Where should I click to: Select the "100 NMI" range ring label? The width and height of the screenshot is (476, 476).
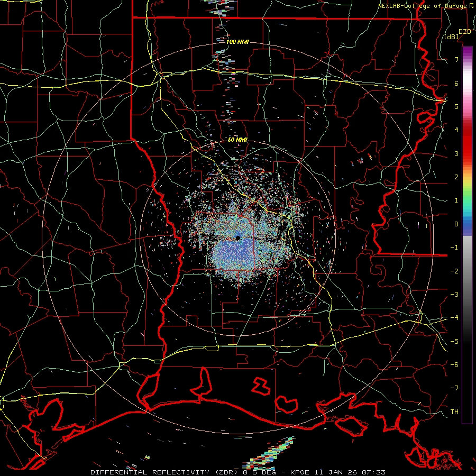point(237,42)
